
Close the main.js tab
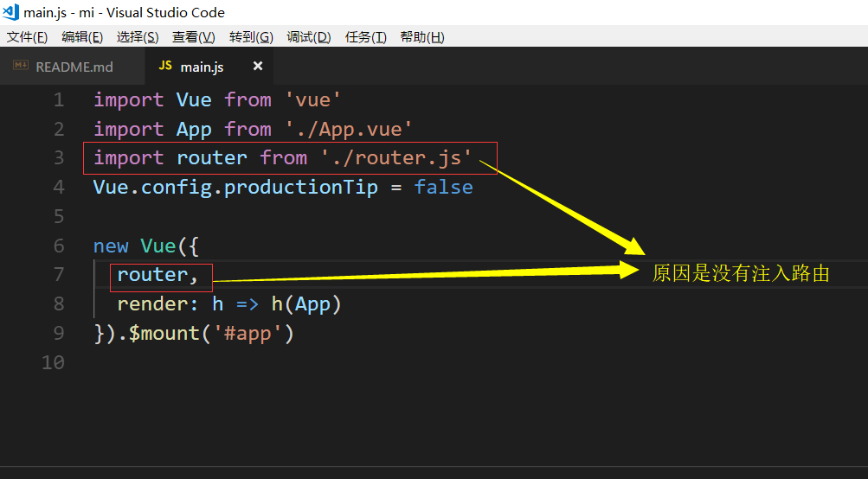(257, 66)
